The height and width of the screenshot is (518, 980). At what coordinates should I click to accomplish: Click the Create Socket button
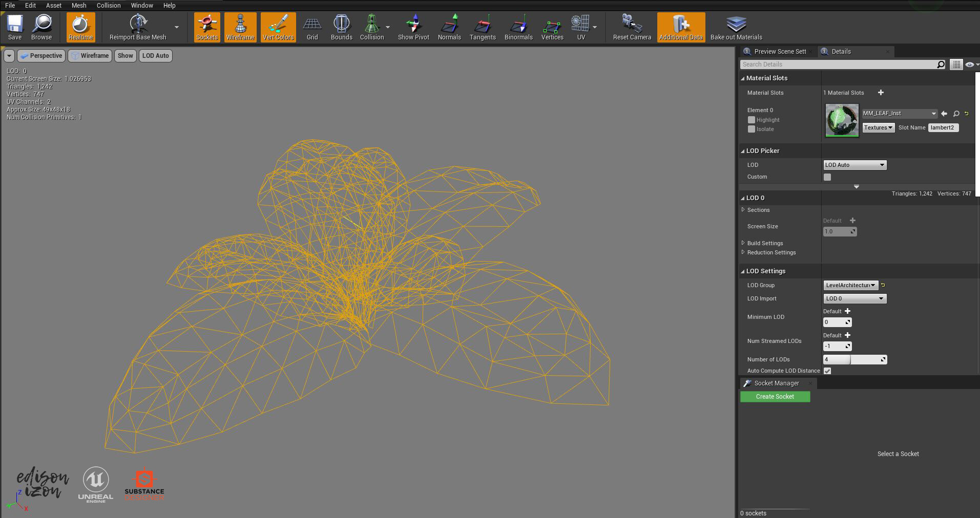click(775, 396)
